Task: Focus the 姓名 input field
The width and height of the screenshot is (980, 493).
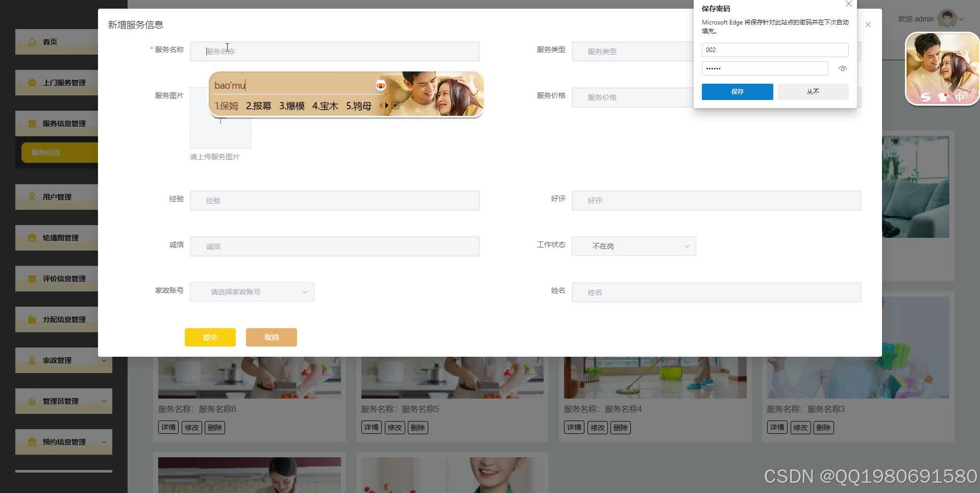Action: click(717, 292)
